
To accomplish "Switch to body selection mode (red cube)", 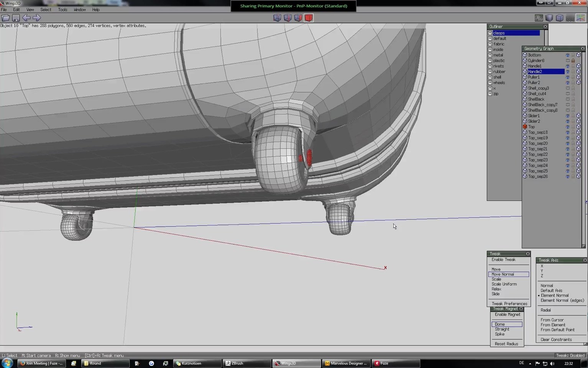I will click(x=309, y=18).
